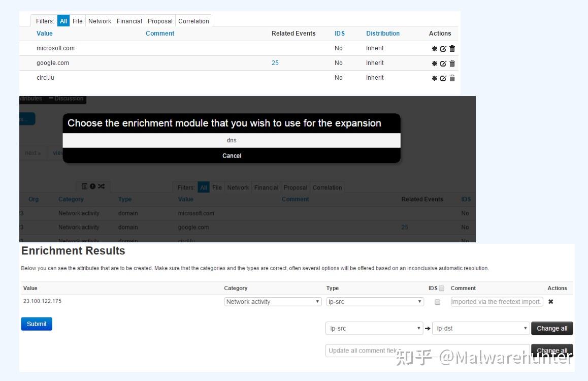Viewport: 588px width, 381px height.
Task: Open the attribute list view icon
Action: [x=84, y=186]
